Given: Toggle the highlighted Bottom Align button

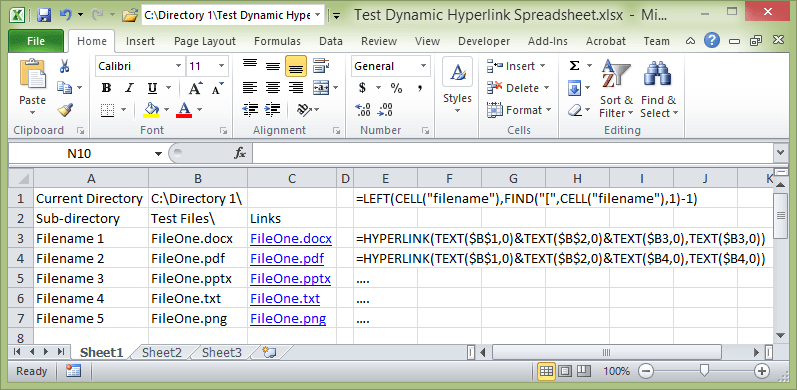Looking at the screenshot, I should click(296, 66).
